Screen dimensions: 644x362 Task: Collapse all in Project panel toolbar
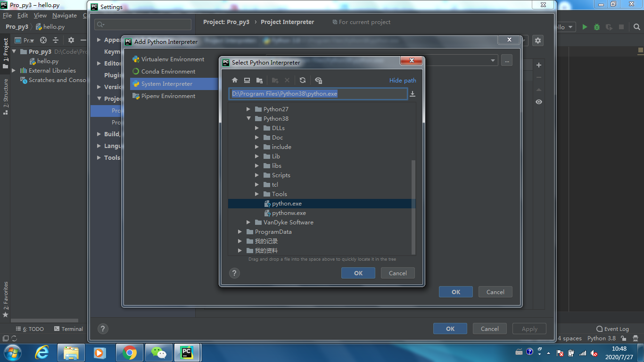click(x=56, y=40)
